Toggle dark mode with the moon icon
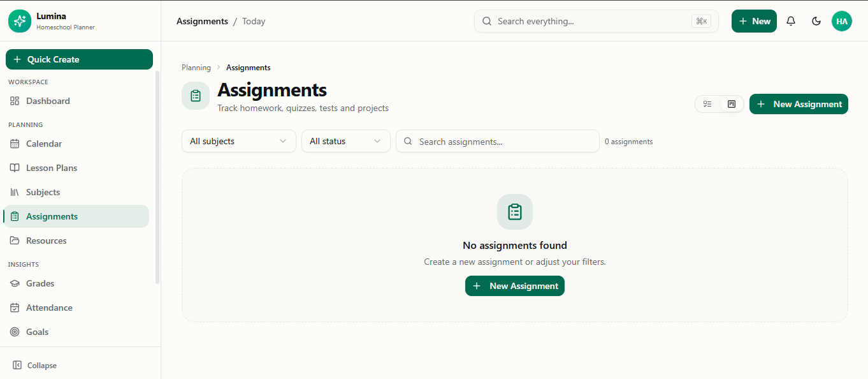 coord(816,21)
